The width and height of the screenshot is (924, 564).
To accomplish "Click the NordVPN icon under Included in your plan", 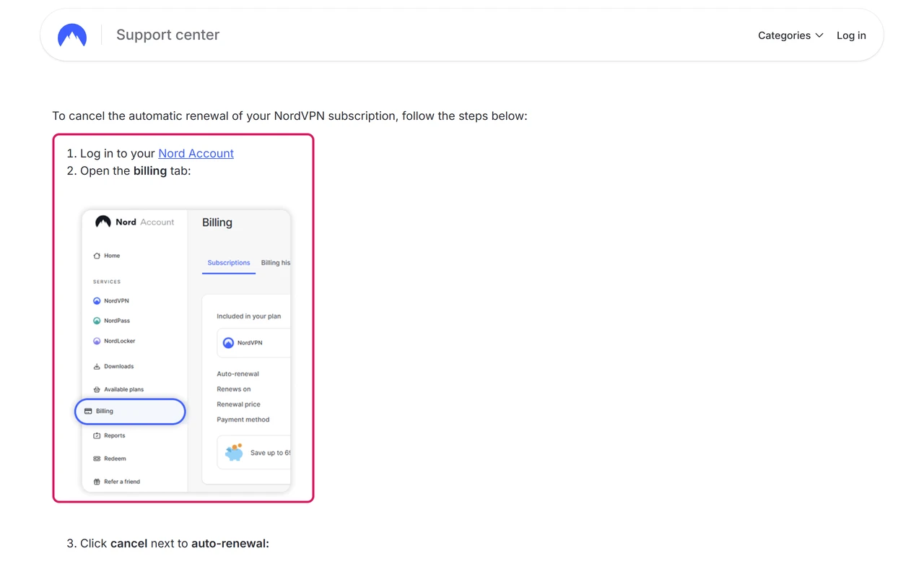I will click(228, 343).
